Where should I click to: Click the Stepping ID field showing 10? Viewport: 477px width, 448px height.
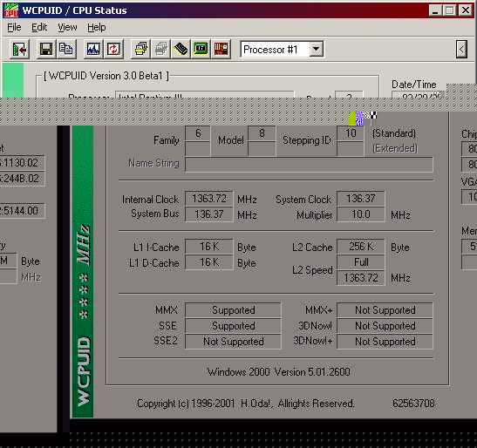point(351,133)
